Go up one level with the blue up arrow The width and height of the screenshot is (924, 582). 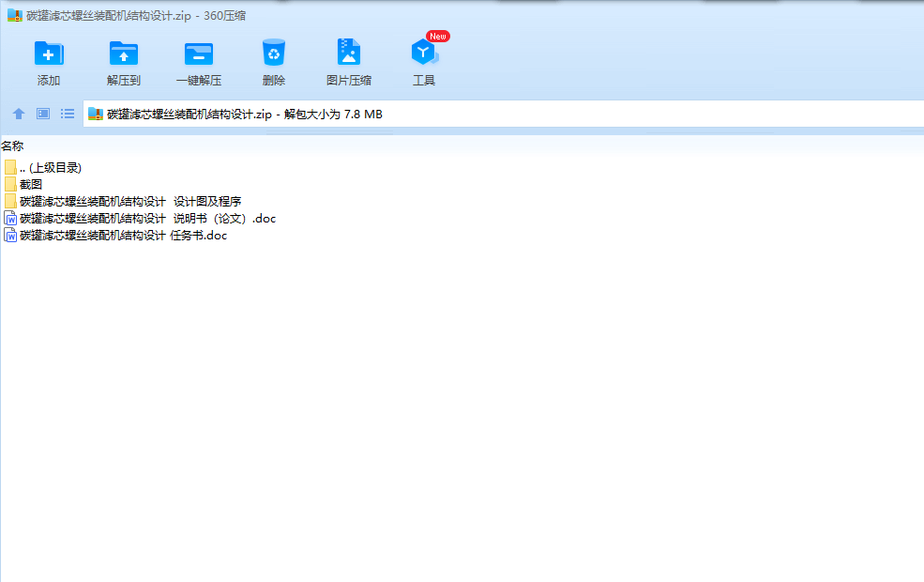19,114
